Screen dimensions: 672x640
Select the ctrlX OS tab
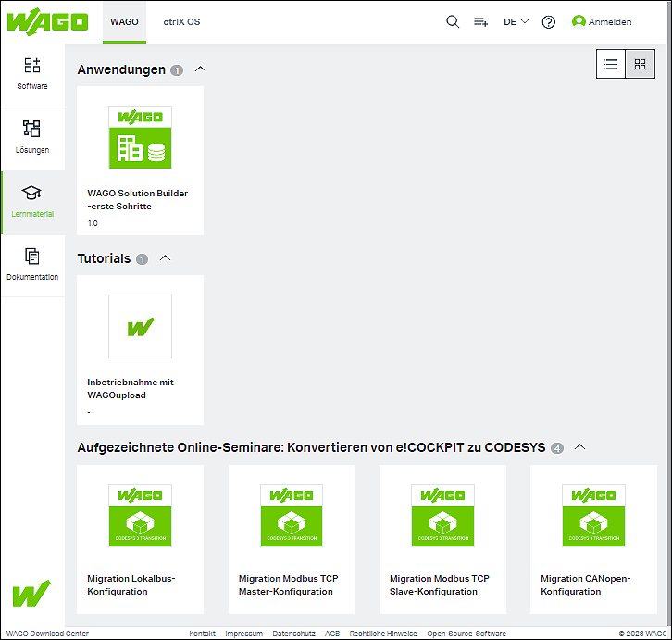[x=181, y=22]
